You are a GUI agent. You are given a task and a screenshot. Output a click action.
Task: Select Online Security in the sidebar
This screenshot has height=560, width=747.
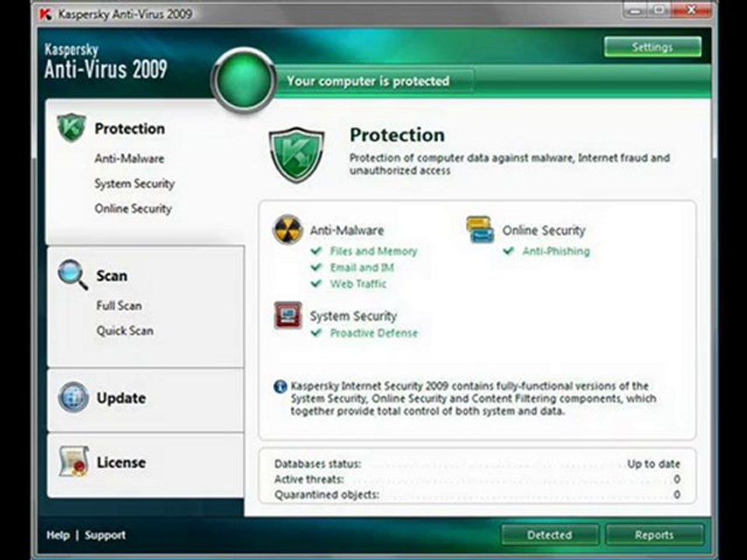tap(133, 208)
